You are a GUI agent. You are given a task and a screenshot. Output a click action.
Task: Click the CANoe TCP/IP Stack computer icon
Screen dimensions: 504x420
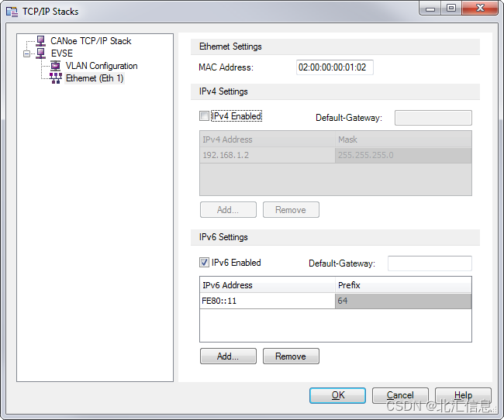41,41
